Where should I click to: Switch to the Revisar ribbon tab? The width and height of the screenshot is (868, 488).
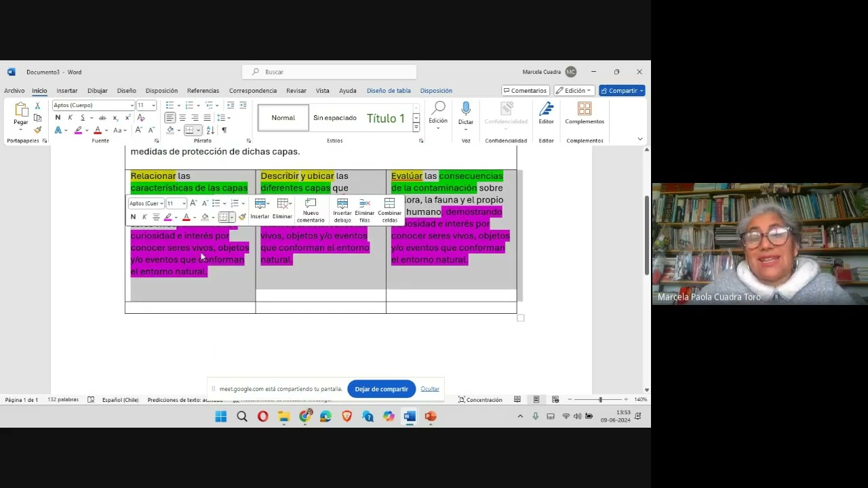[296, 90]
